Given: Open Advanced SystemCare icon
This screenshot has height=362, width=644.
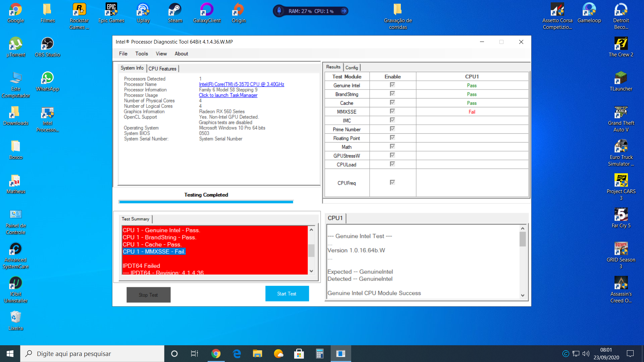Looking at the screenshot, I should (15, 256).
